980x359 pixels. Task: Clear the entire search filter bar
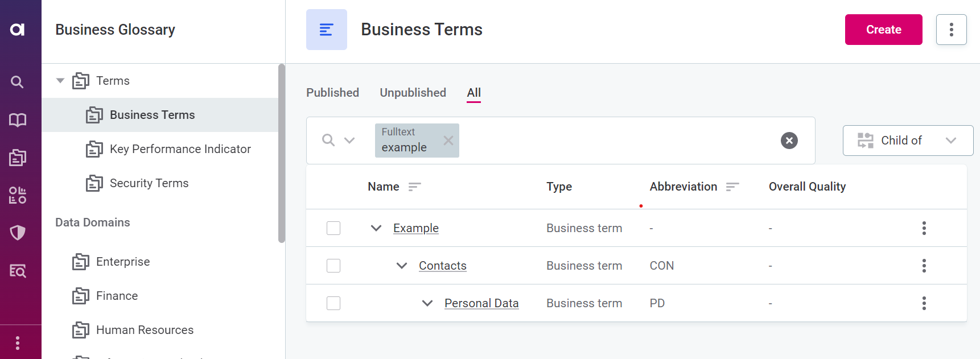pos(789,141)
